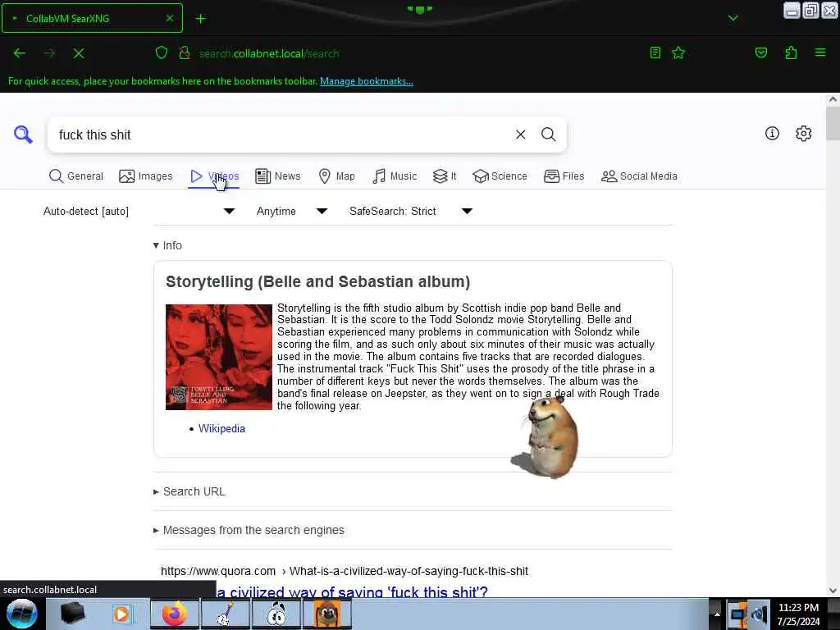
Task: Switch to the Files category
Action: tap(564, 176)
